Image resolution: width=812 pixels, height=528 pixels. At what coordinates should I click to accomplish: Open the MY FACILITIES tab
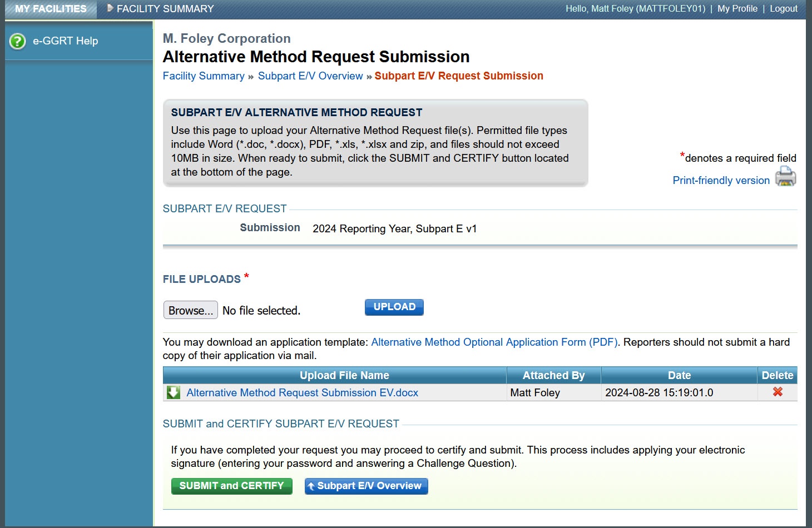click(x=51, y=9)
